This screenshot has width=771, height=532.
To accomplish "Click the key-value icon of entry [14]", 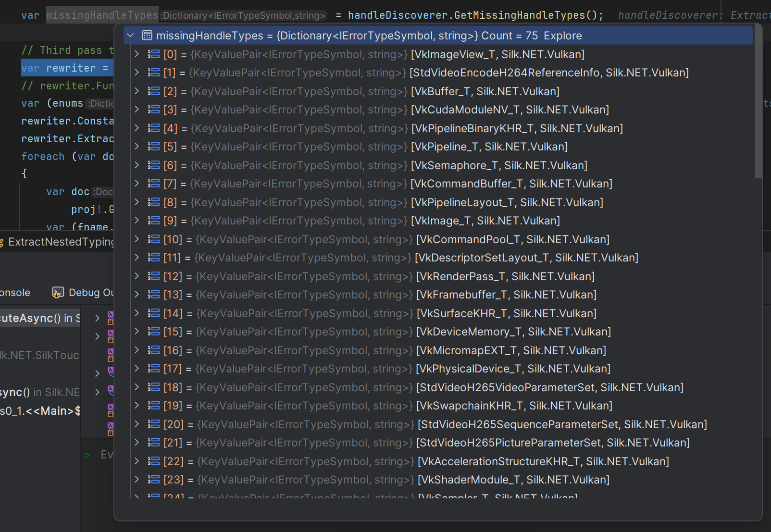I will (154, 313).
